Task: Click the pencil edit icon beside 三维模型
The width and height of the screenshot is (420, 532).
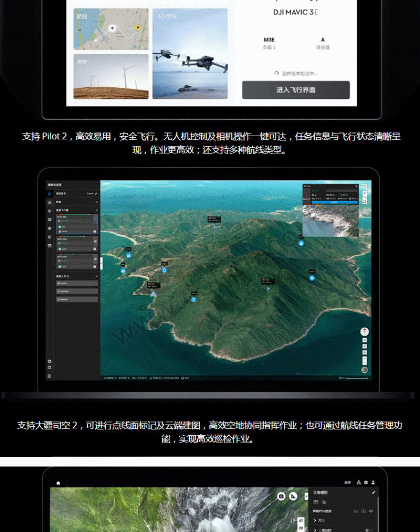Action: coord(374,492)
